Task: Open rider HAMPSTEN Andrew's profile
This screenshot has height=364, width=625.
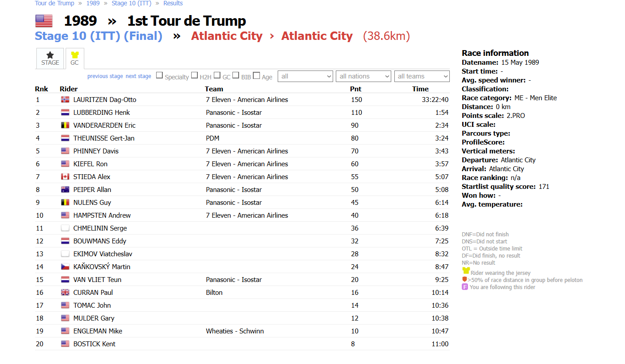Action: pyautogui.click(x=102, y=215)
